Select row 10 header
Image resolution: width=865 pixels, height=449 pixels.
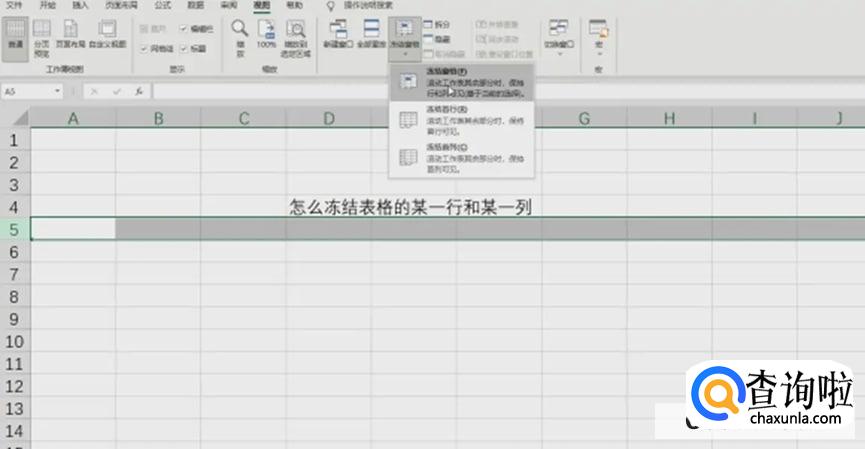tap(14, 341)
